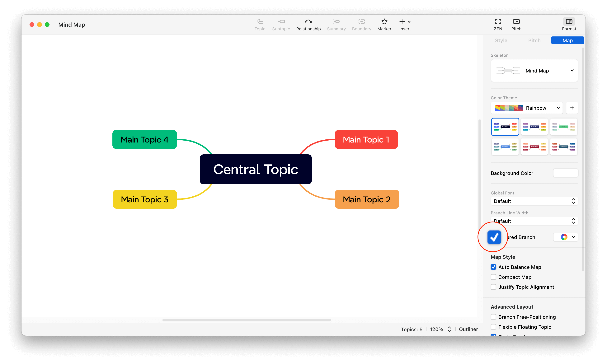
Task: Click the Map Style heading
Action: (x=503, y=257)
